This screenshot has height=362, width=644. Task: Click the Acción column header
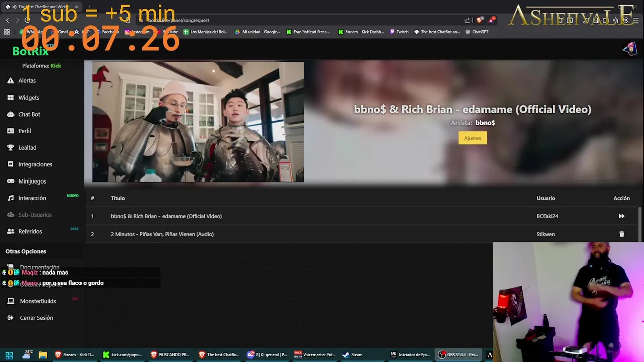[x=622, y=198]
